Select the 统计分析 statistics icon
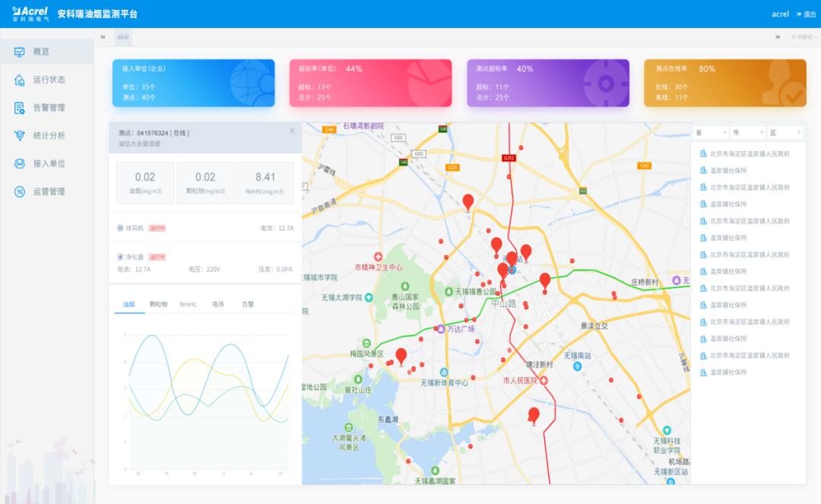This screenshot has width=821, height=504. tap(20, 135)
